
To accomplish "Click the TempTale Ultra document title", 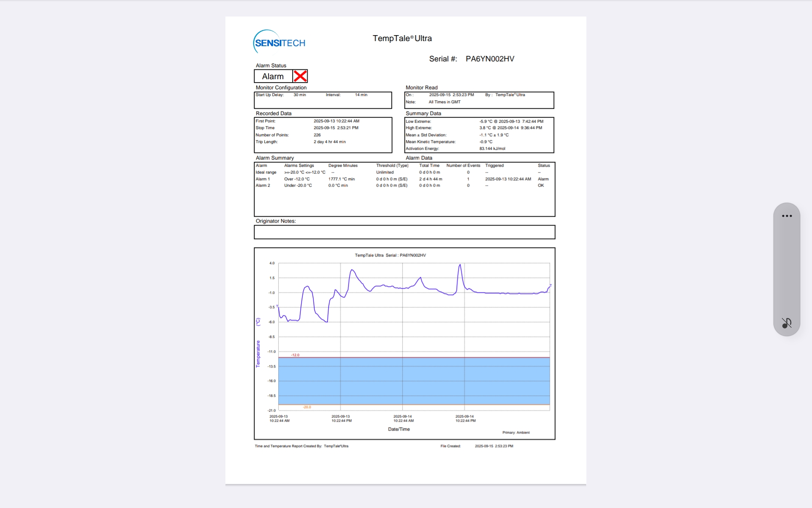I will [x=402, y=39].
